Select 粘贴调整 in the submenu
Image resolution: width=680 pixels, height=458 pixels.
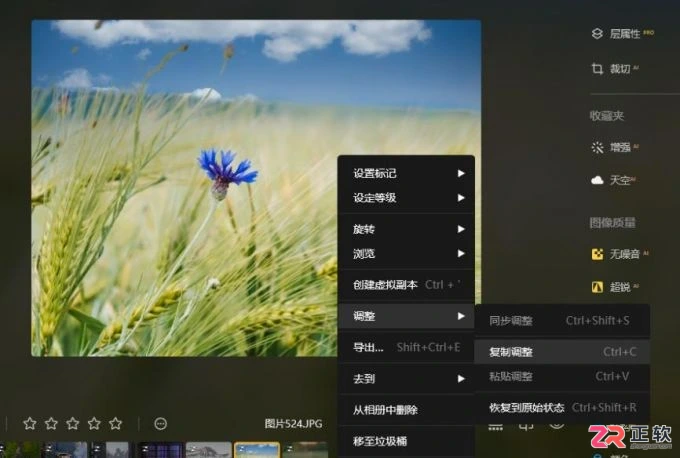click(x=562, y=376)
